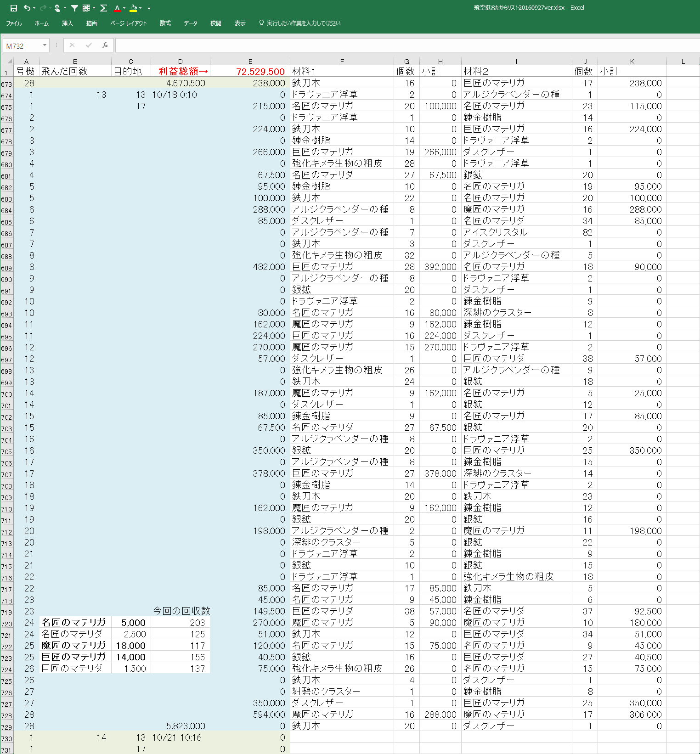700x754 pixels.
Task: Open the ファイル menu tab
Action: point(14,23)
